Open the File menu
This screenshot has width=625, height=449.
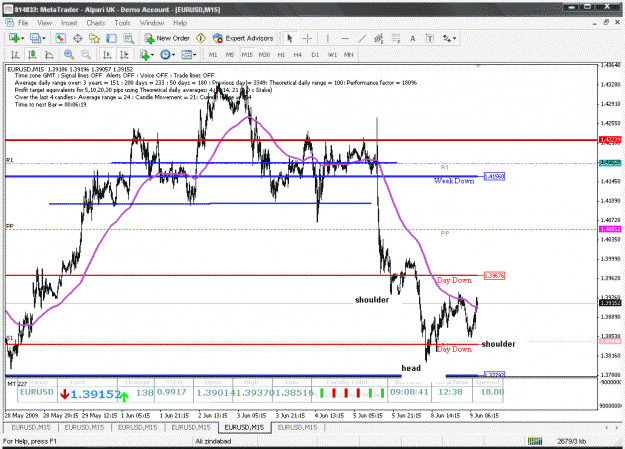23,23
